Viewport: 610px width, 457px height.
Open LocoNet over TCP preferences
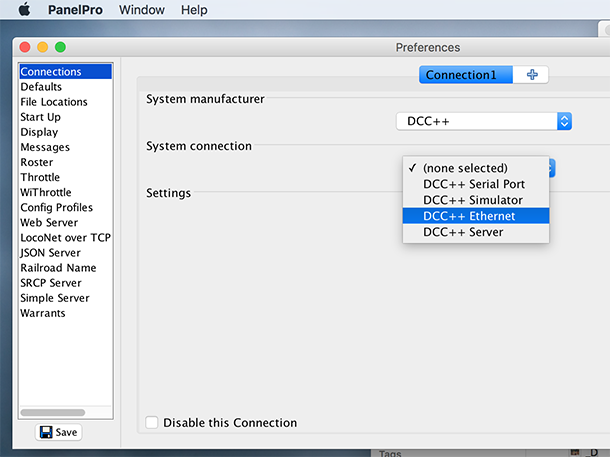pos(65,238)
